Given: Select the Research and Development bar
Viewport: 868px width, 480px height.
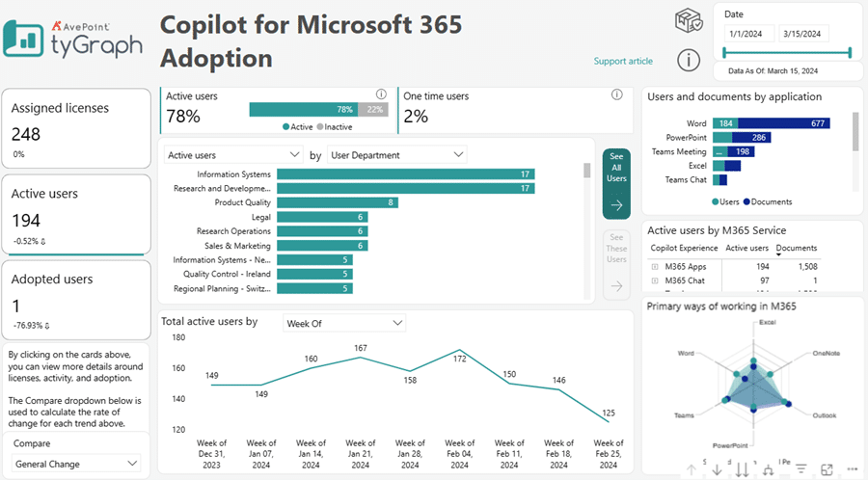Looking at the screenshot, I should point(406,189).
